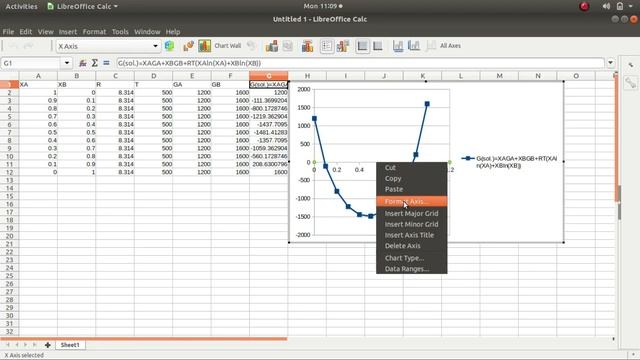Image resolution: width=640 pixels, height=360 pixels.
Task: Click the Format Selection icon
Action: click(x=169, y=46)
